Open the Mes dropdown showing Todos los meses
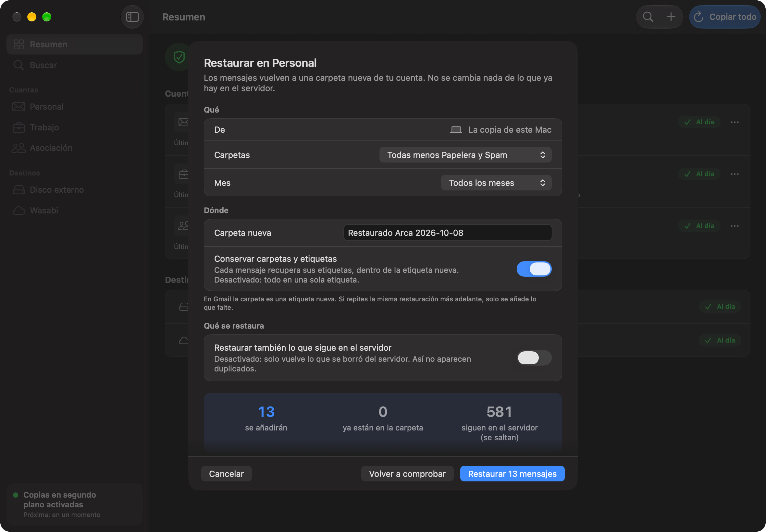The image size is (766, 532). pos(496,183)
